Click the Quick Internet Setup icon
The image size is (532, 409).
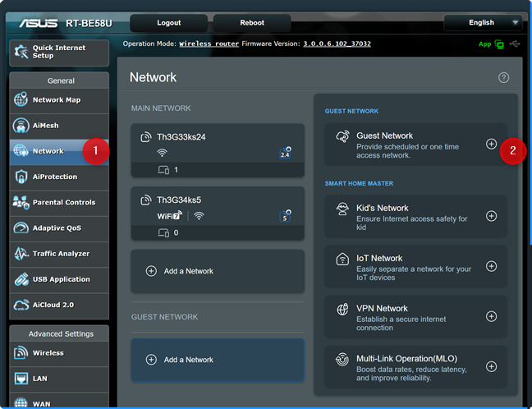(21, 52)
